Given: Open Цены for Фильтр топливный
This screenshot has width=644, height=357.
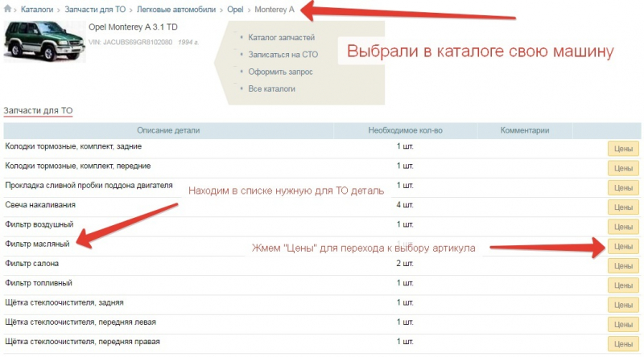Looking at the screenshot, I should pos(623,285).
